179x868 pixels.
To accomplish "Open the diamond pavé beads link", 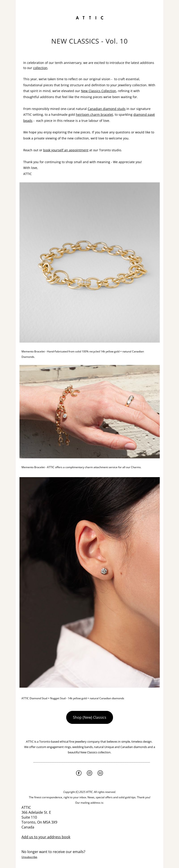I will [x=89, y=118].
